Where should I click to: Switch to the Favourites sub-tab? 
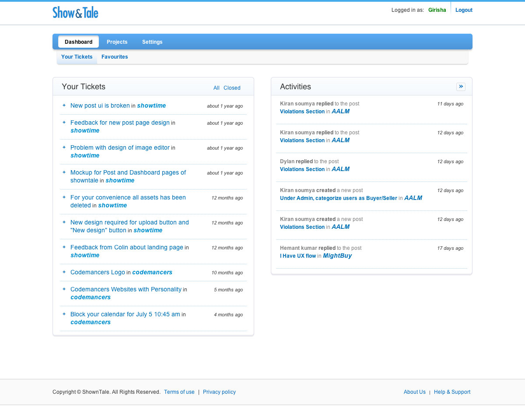[115, 57]
